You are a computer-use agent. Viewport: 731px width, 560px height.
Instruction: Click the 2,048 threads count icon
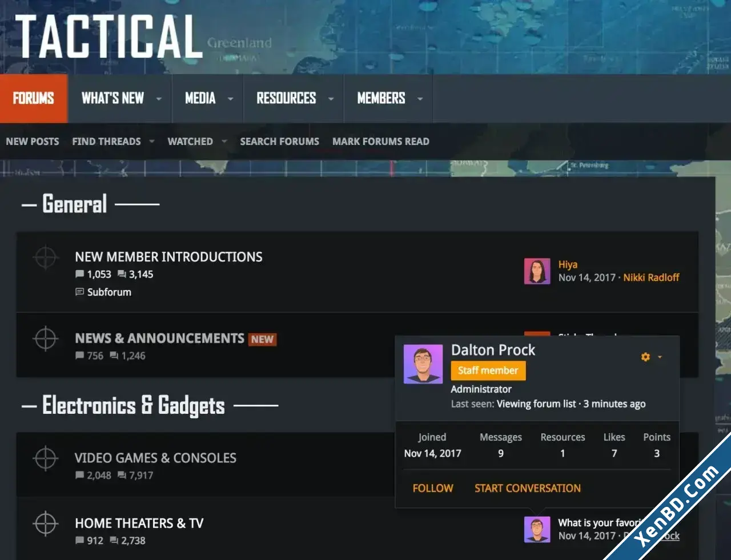point(79,475)
